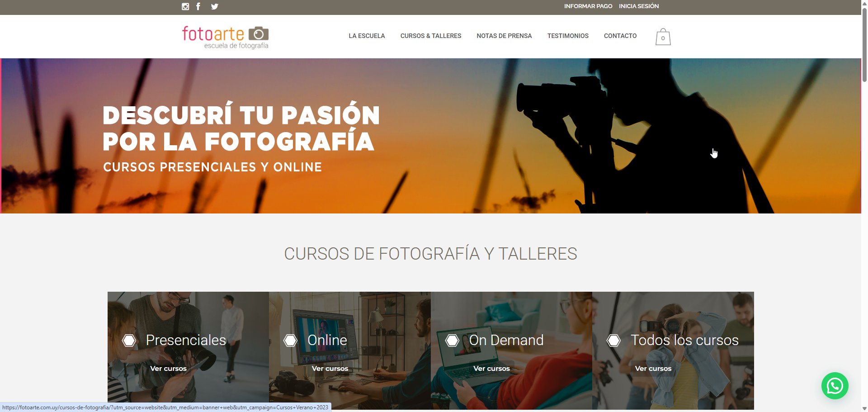Click Inicia Sesión to log in
868x412 pixels.
pyautogui.click(x=639, y=6)
